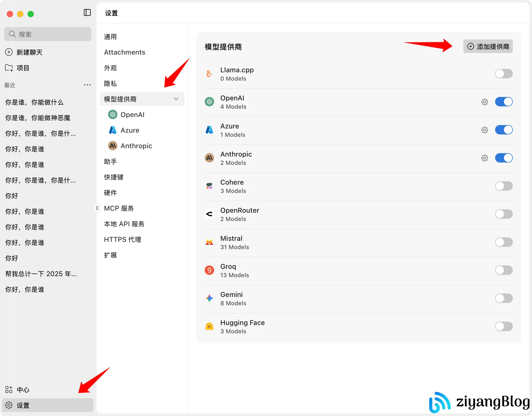Select the OpenAI provider icon in sidebar
Viewport: 532px width, 416px height.
click(x=112, y=114)
